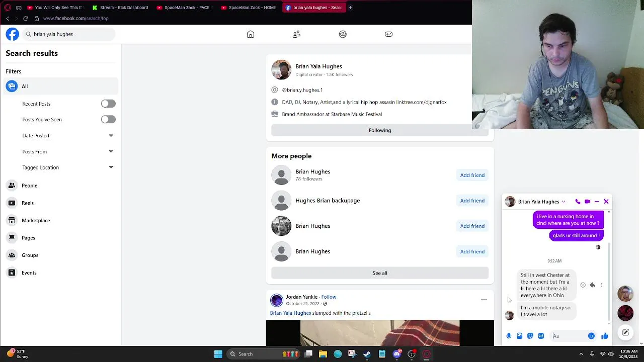Image resolution: width=644 pixels, height=362 pixels.
Task: Add friend Brian Hughes with 78 followers
Action: pos(472,175)
